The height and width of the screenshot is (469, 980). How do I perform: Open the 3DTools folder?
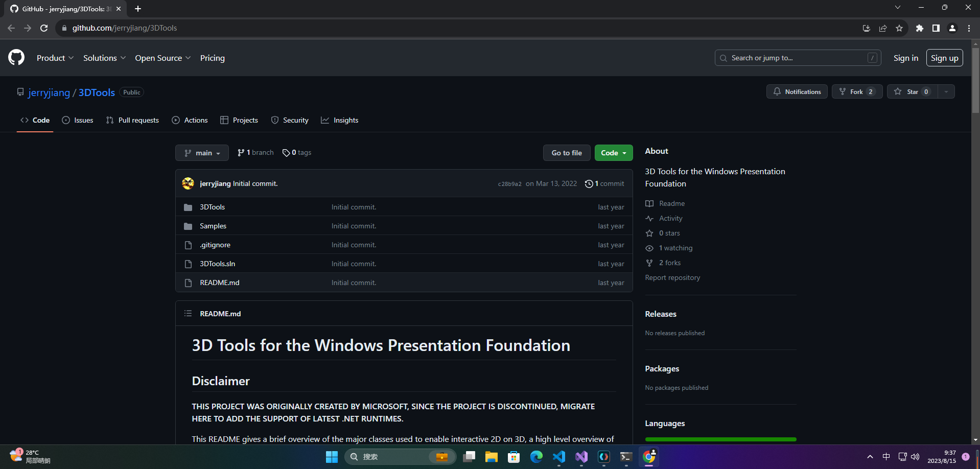212,207
